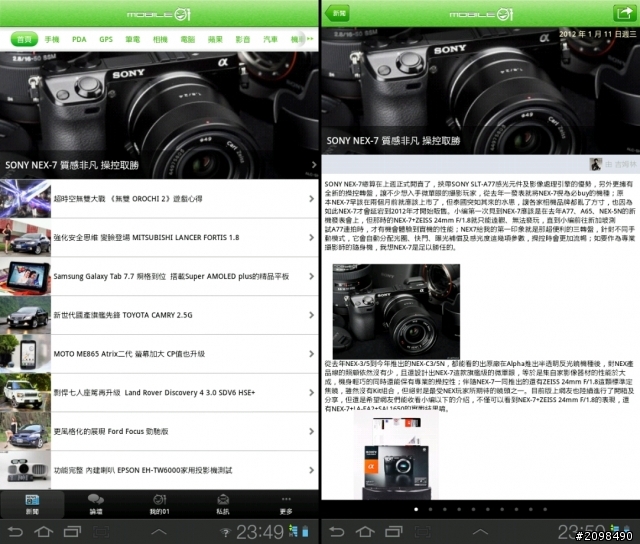Open the 私訊 messages tab in the bottom bar
Screen dimensions: 640x544
[223, 504]
